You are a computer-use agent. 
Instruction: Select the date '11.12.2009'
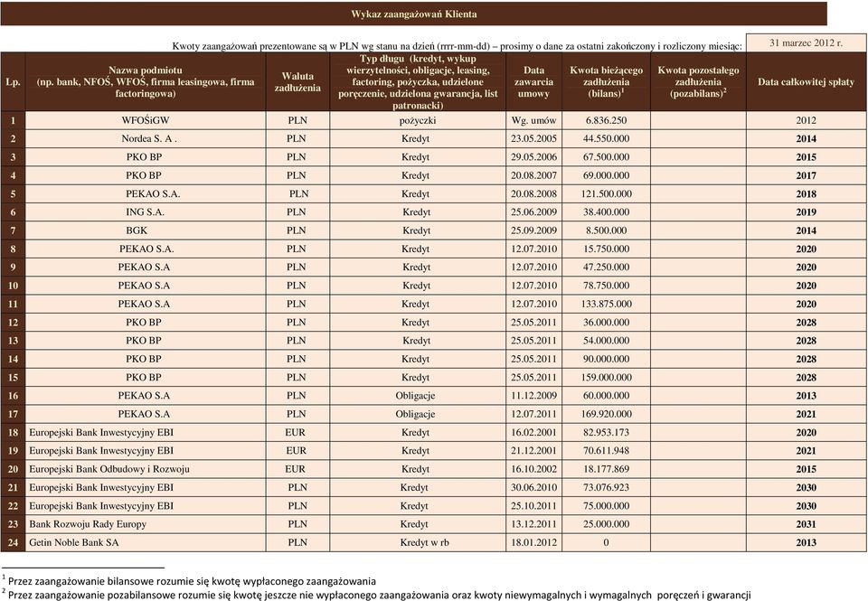tap(533, 395)
